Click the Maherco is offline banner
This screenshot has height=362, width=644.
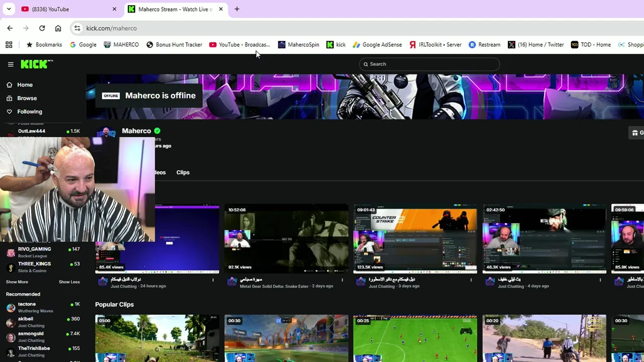point(149,96)
